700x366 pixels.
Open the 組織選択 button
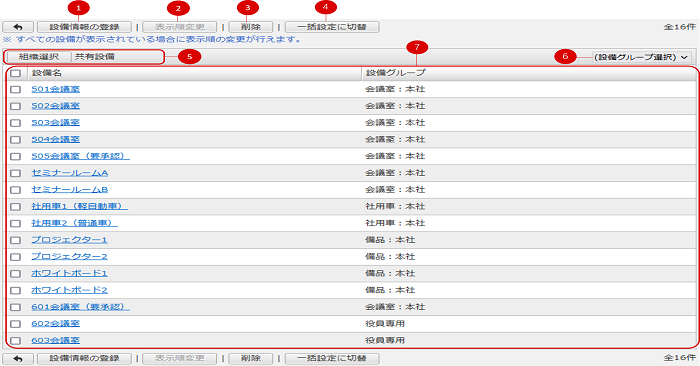pos(39,57)
